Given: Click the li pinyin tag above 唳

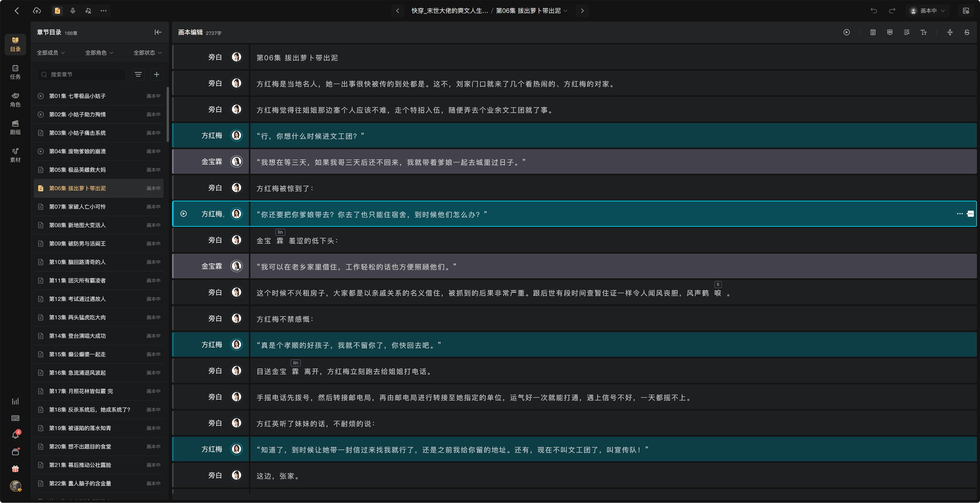Looking at the screenshot, I should 718,284.
